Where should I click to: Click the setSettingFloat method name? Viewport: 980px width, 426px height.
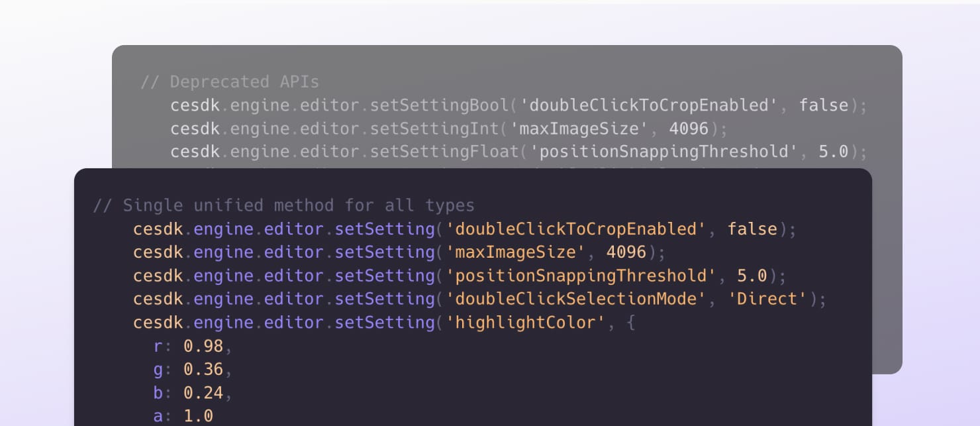coord(444,152)
